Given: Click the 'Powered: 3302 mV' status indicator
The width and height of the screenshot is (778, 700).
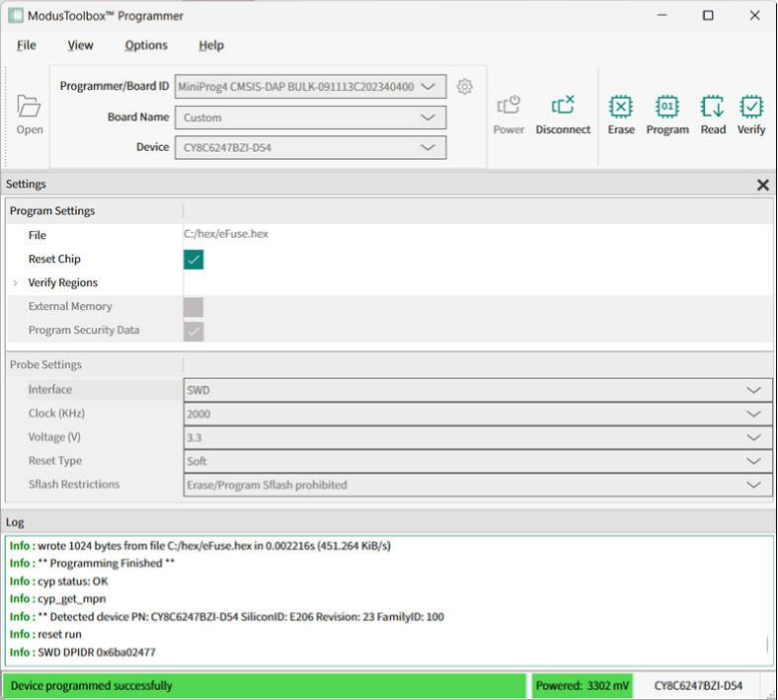Looking at the screenshot, I should tap(582, 685).
